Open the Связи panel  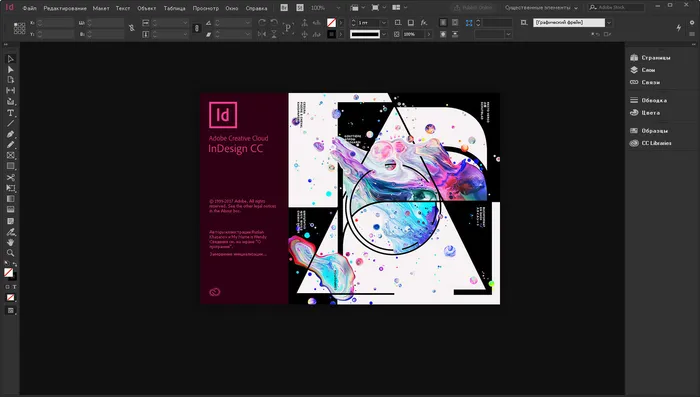pos(645,82)
